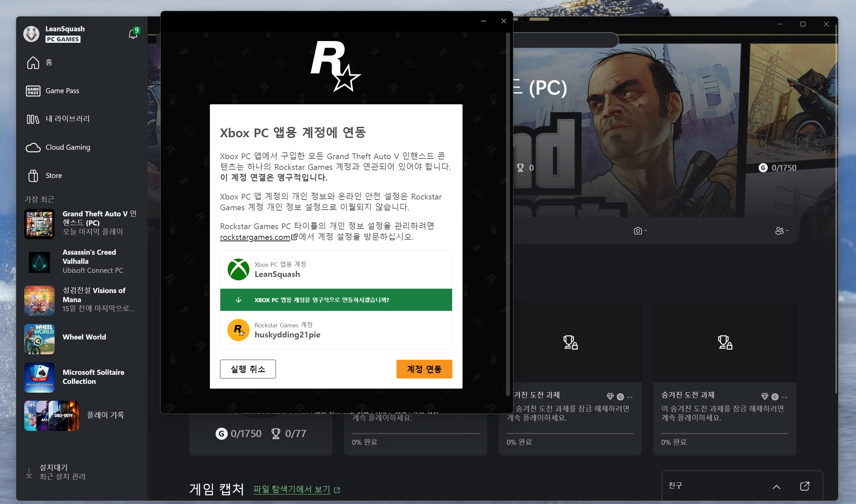Click 실행 취소 to cancel the linking
This screenshot has height=504, width=856.
(x=248, y=369)
